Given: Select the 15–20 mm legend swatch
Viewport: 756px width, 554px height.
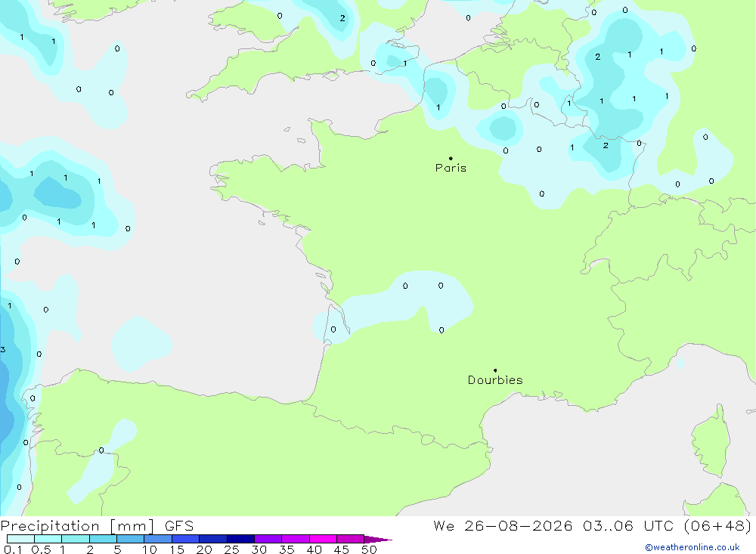Looking at the screenshot, I should [185, 539].
